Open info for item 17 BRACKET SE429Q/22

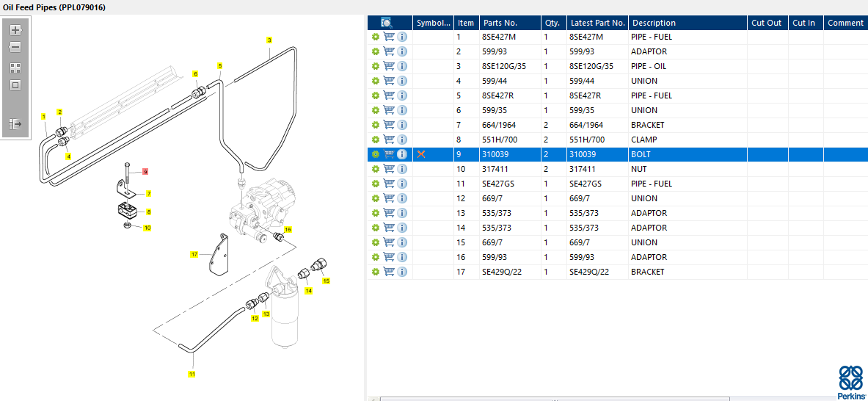pyautogui.click(x=402, y=272)
